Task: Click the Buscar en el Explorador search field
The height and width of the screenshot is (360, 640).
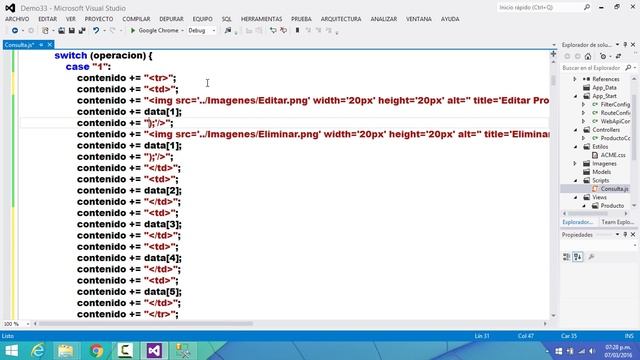Action: point(593,68)
